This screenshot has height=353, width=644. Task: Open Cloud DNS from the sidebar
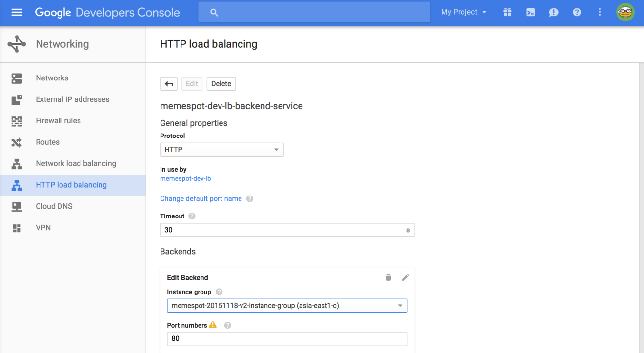pos(54,206)
